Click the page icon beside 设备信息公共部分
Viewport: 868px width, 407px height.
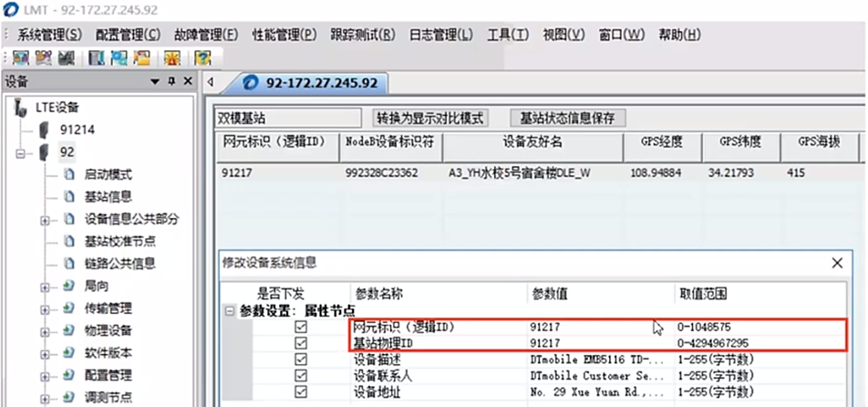(69, 219)
